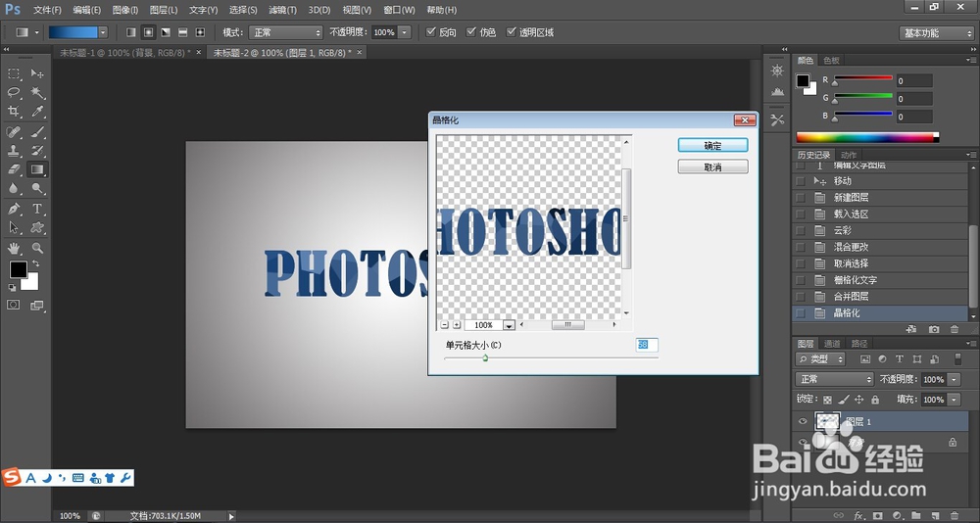
Task: Select the Brush tool
Action: tap(37, 132)
